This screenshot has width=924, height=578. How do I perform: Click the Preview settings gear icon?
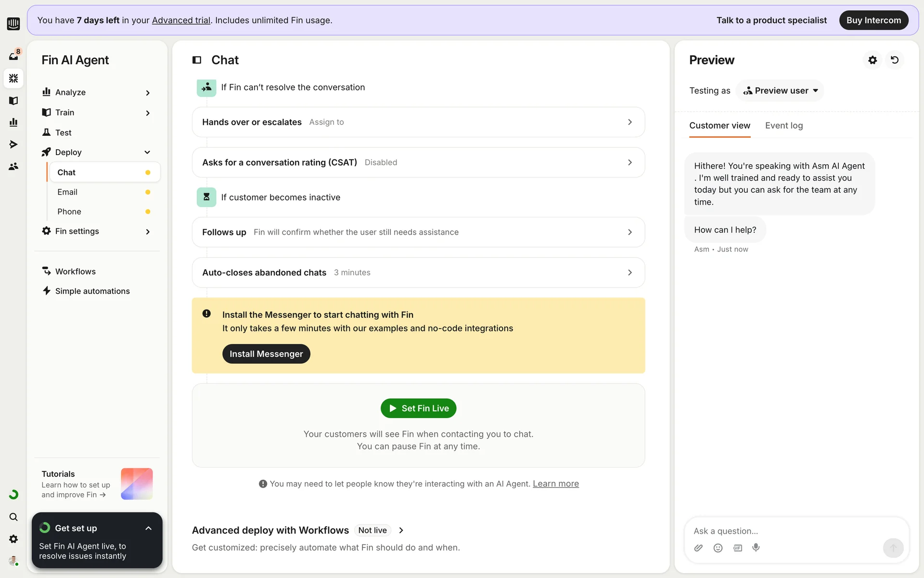coord(873,60)
